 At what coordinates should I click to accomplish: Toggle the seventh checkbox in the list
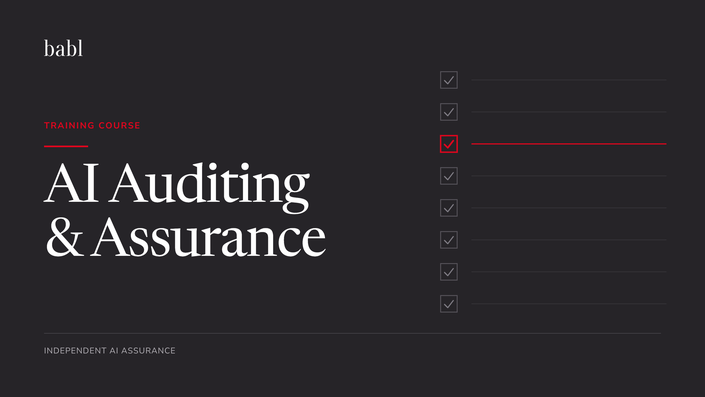click(449, 272)
